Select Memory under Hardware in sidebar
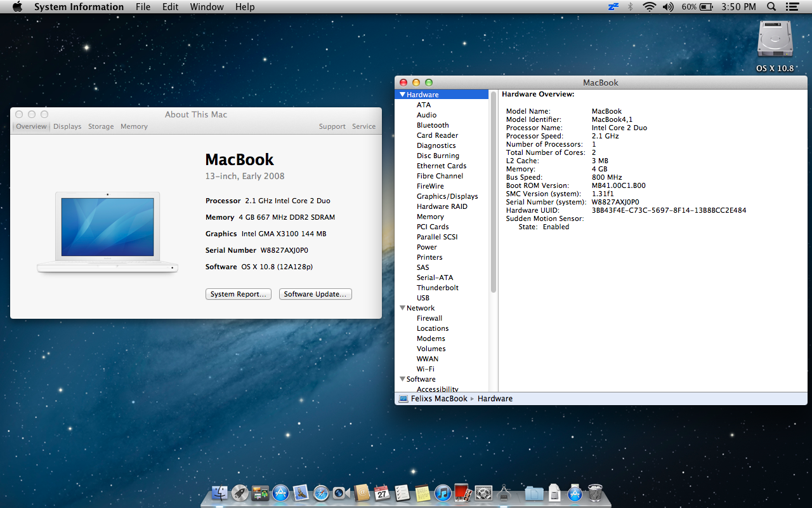Viewport: 812px width, 508px height. (430, 217)
